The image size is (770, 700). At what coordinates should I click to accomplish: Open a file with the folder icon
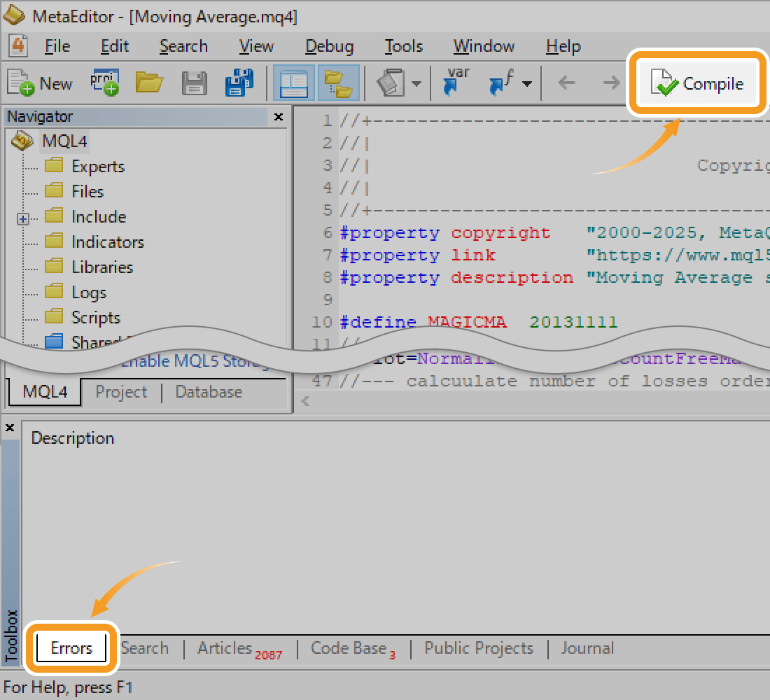click(149, 83)
